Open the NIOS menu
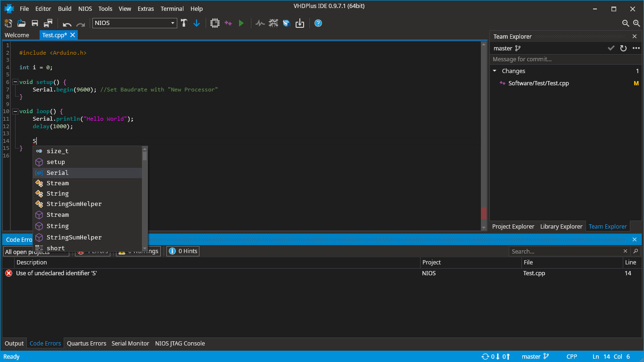The width and height of the screenshot is (644, 362). coord(85,8)
